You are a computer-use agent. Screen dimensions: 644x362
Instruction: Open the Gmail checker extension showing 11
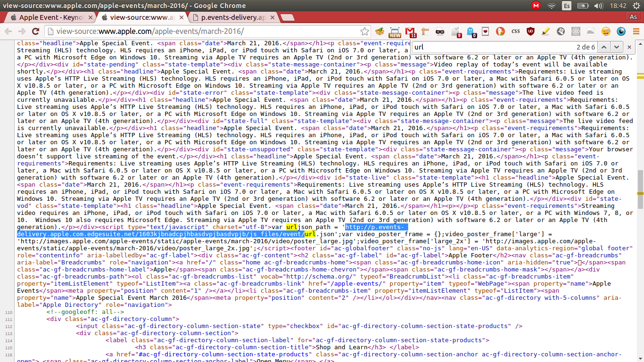point(411,32)
